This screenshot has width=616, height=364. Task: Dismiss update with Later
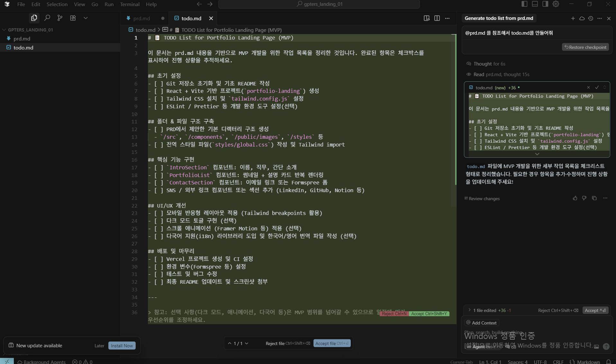tap(99, 346)
